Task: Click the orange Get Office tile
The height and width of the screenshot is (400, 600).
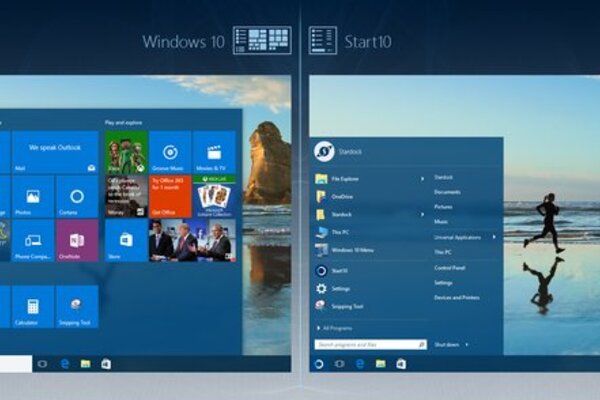Action: click(x=170, y=197)
